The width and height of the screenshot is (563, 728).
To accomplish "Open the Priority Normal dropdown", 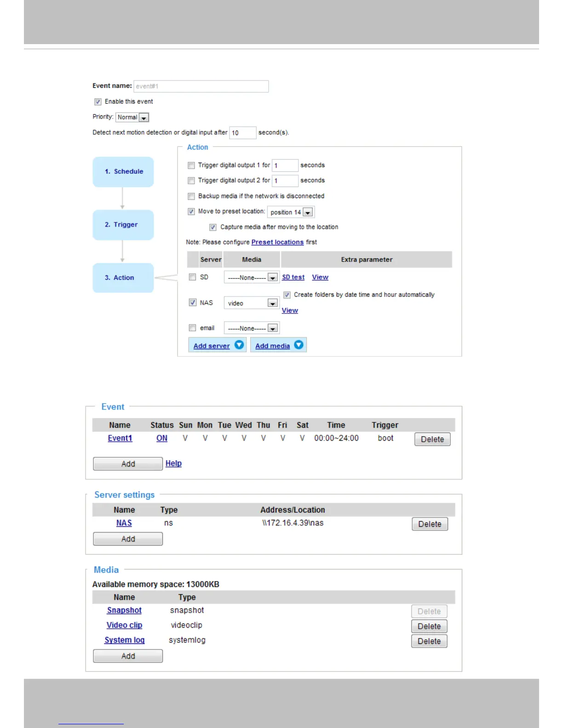I will pyautogui.click(x=132, y=118).
